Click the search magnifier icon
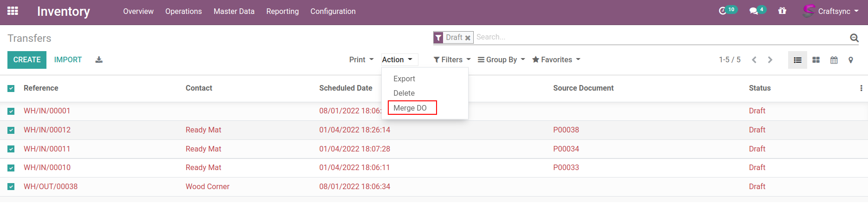 [854, 38]
